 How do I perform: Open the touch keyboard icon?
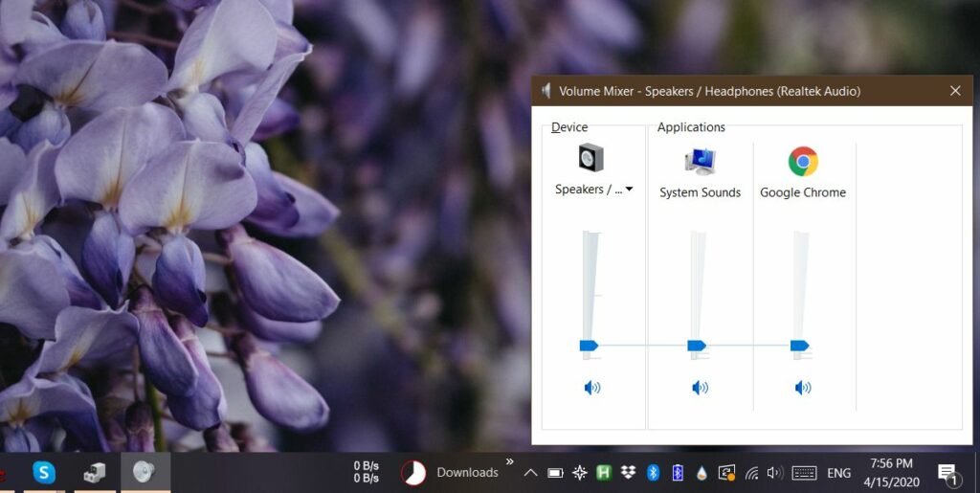tap(804, 473)
